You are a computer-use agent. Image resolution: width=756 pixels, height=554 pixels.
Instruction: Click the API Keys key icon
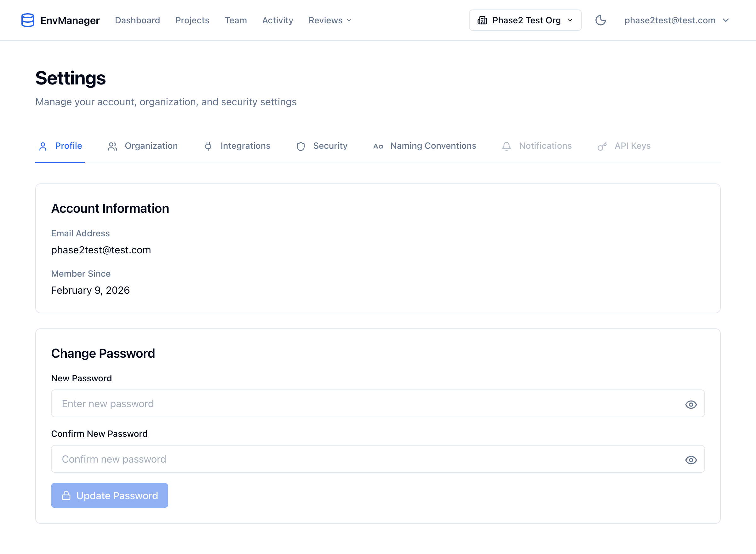[602, 146]
